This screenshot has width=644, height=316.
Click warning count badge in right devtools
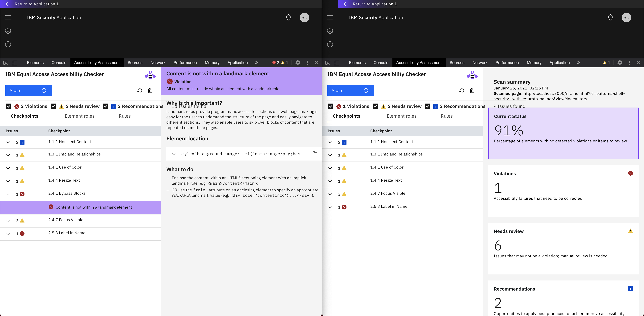pos(606,63)
